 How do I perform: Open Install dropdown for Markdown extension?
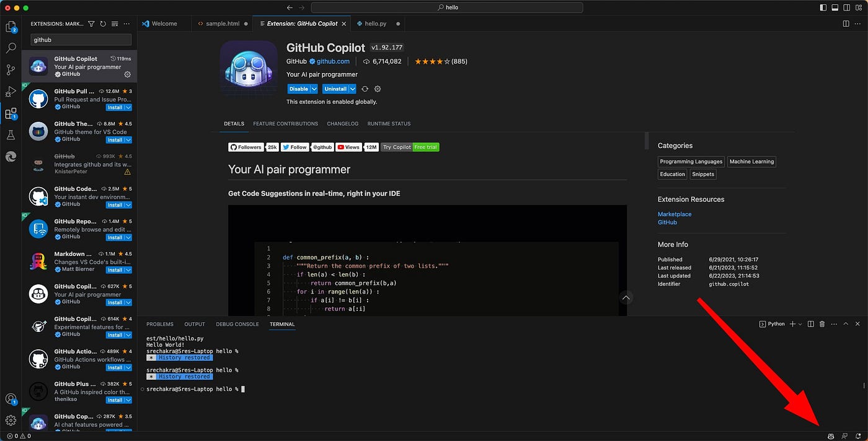[x=128, y=270]
